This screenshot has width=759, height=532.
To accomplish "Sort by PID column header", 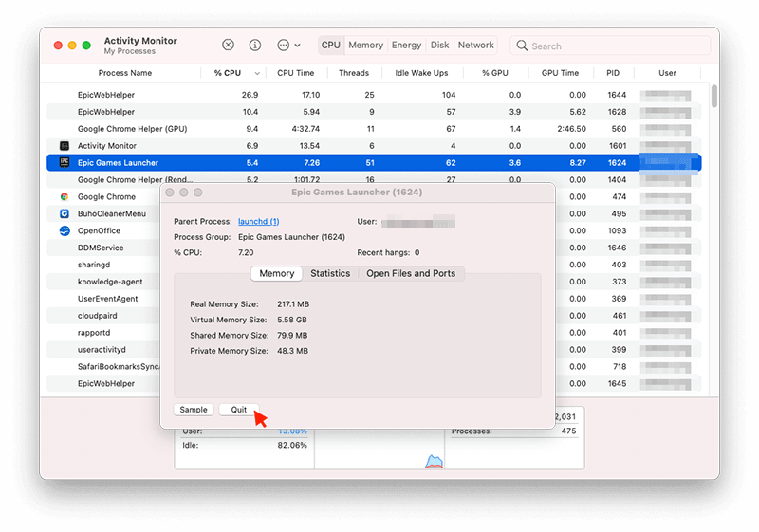I will pyautogui.click(x=613, y=73).
